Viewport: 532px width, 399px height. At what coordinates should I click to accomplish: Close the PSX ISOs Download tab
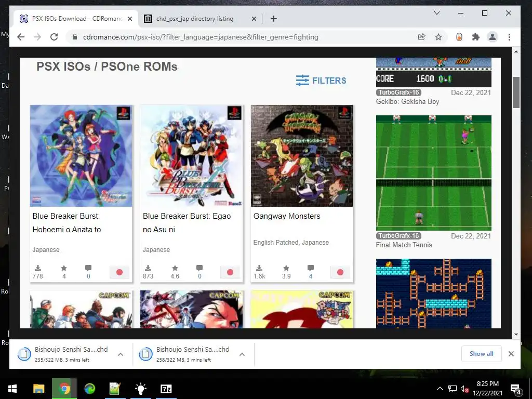tap(129, 19)
